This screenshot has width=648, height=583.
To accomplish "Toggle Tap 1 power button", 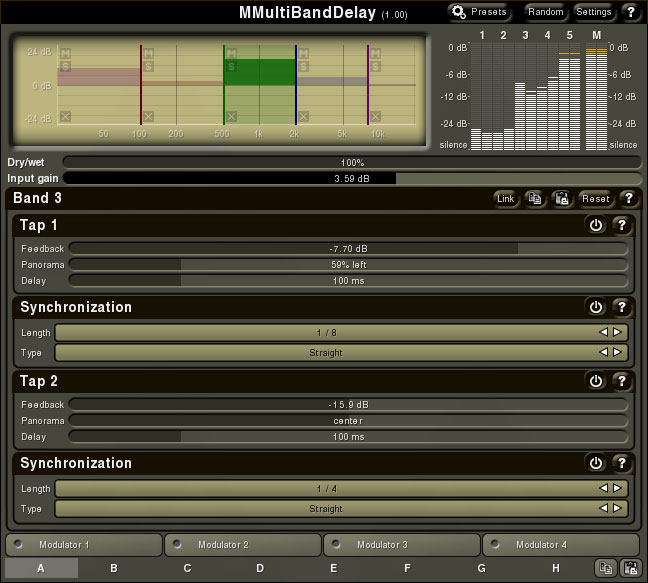I will (596, 225).
